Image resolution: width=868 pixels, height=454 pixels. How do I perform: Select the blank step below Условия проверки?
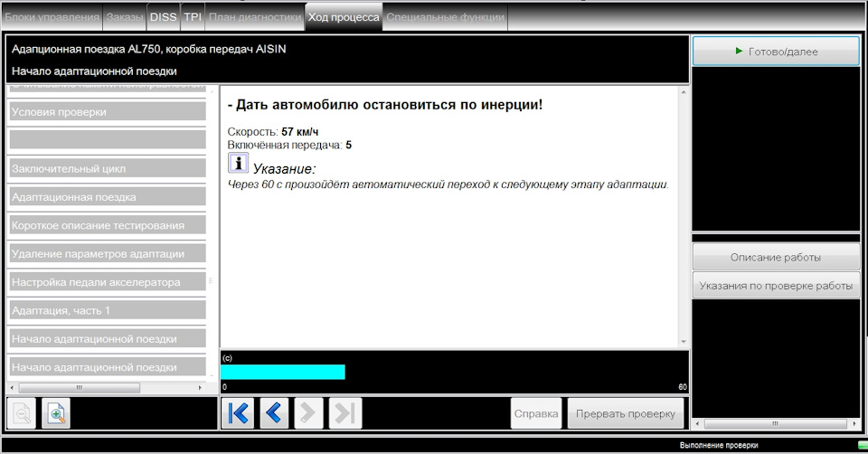coord(108,139)
